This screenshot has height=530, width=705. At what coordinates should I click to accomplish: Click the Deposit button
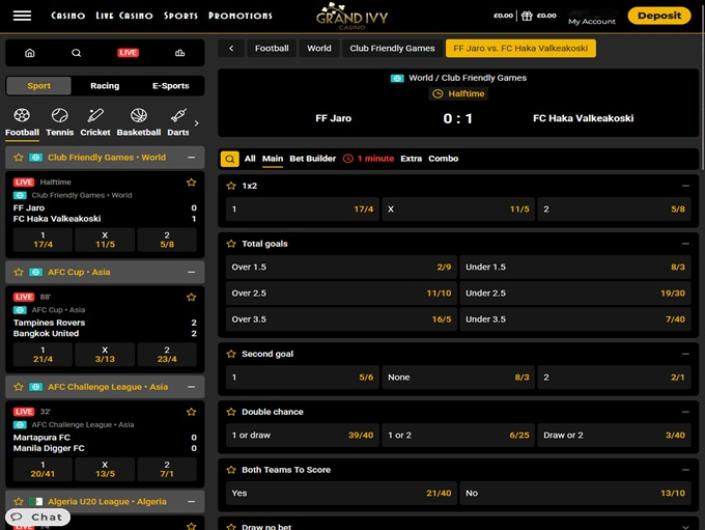click(659, 16)
